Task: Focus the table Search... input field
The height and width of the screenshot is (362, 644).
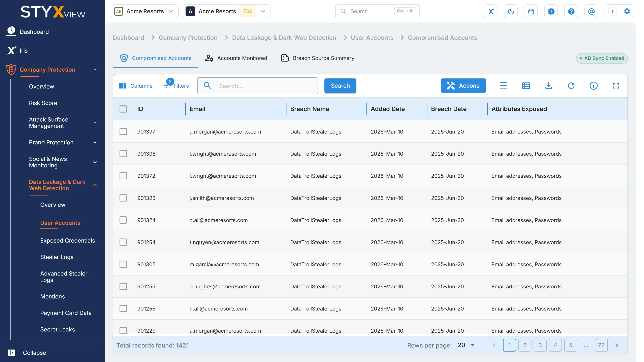Action: (x=258, y=86)
